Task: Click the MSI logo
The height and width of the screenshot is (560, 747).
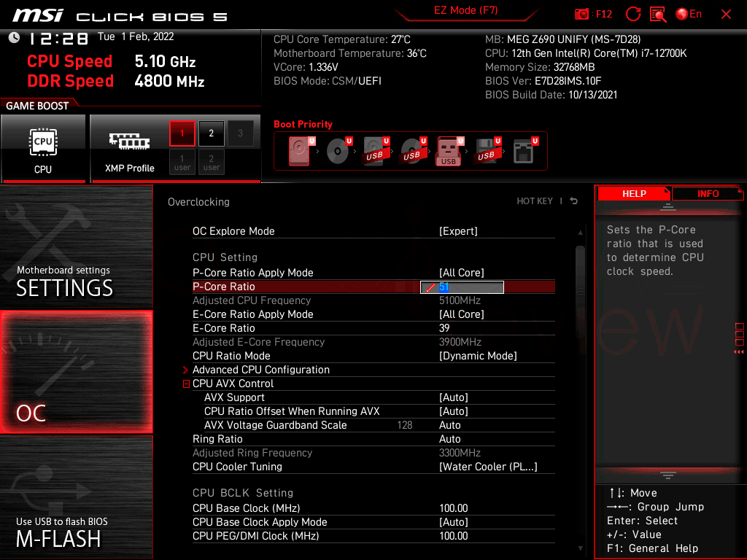Action: (38, 16)
